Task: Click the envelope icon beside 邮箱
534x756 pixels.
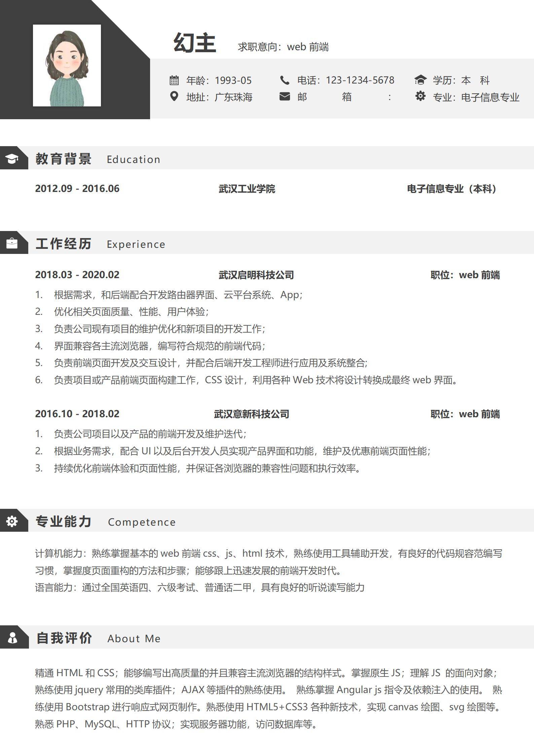Action: pos(285,97)
